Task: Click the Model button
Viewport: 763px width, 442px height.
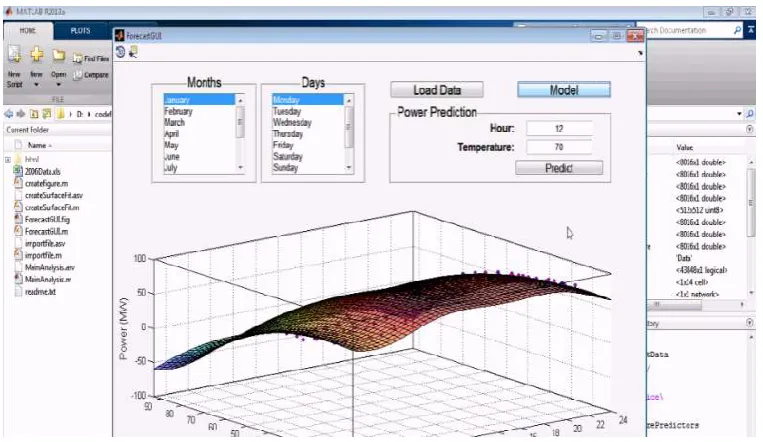Action: coord(564,90)
